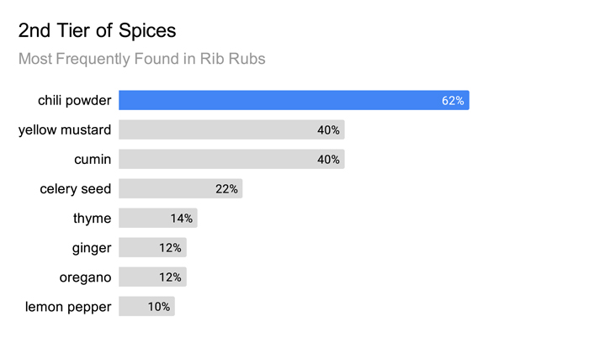The image size is (589, 364).
Task: Click the "thyme" axis label
Action: (92, 218)
